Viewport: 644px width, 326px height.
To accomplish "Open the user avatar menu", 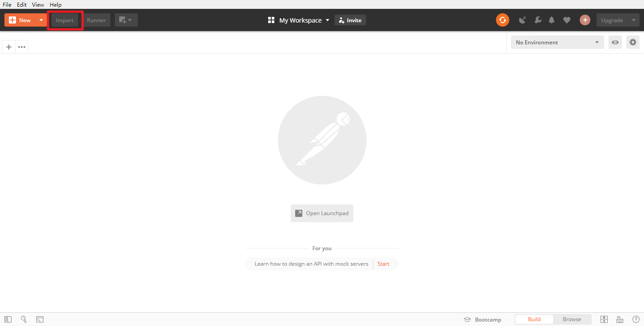I will [x=585, y=20].
